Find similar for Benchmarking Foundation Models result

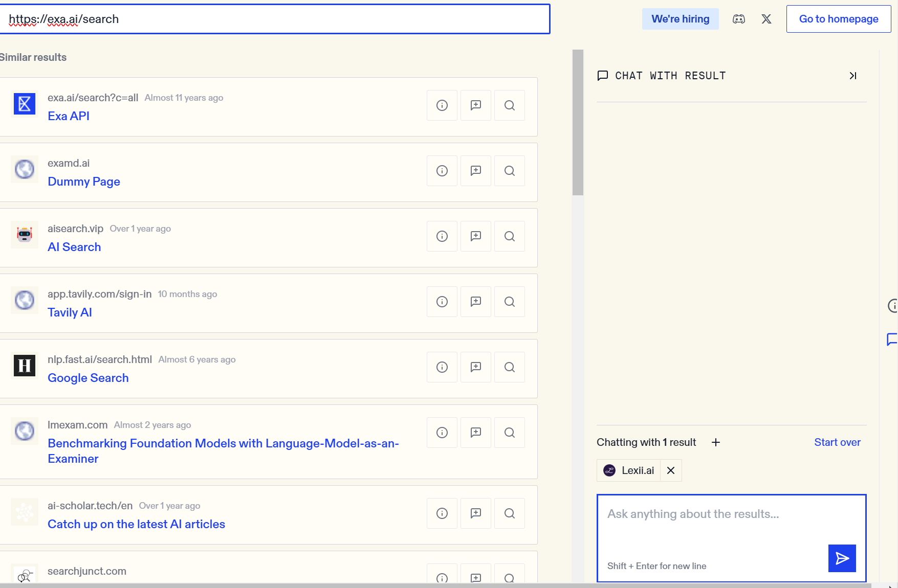click(510, 433)
